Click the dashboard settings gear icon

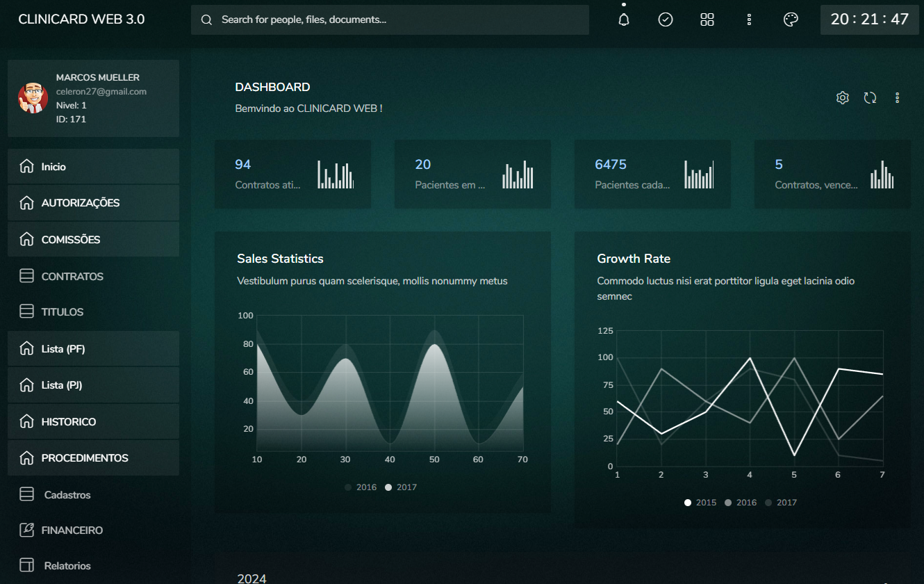843,98
